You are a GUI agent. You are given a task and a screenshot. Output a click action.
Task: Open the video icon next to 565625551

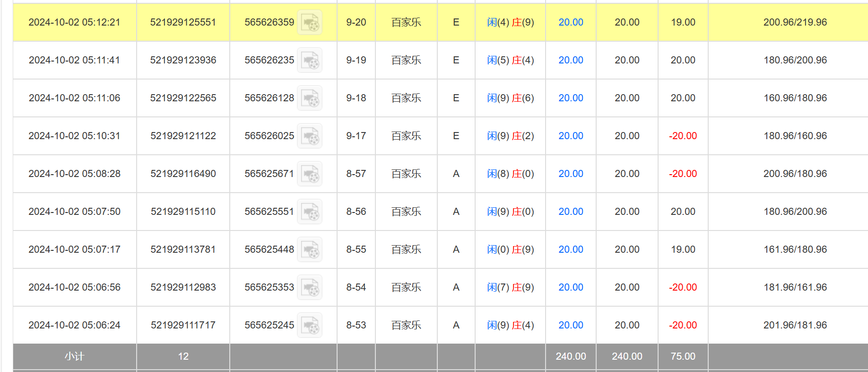[310, 212]
